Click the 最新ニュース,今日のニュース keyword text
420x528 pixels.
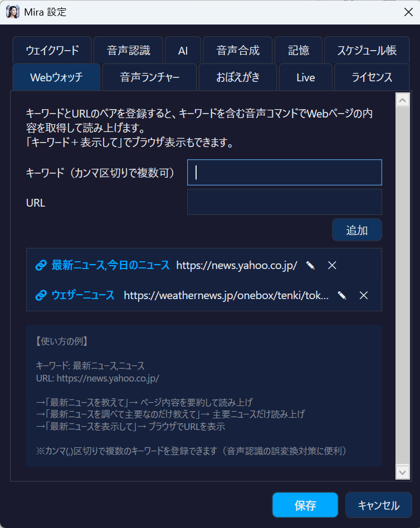tap(110, 265)
